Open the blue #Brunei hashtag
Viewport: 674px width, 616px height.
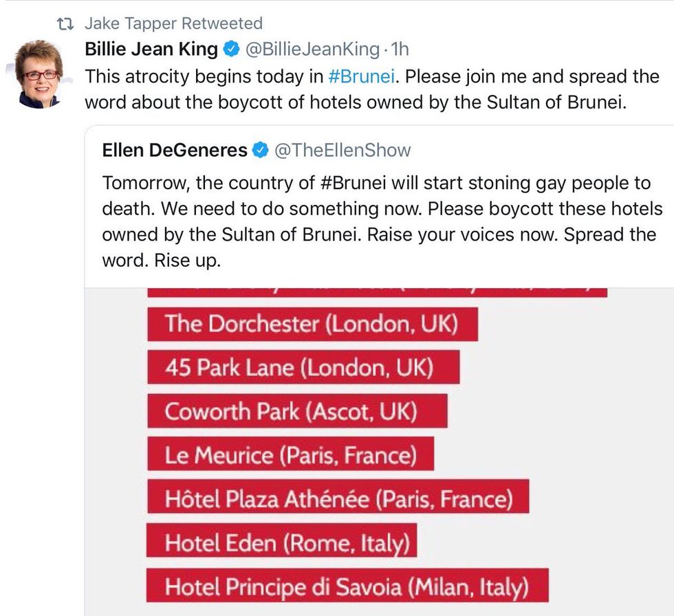[362, 76]
